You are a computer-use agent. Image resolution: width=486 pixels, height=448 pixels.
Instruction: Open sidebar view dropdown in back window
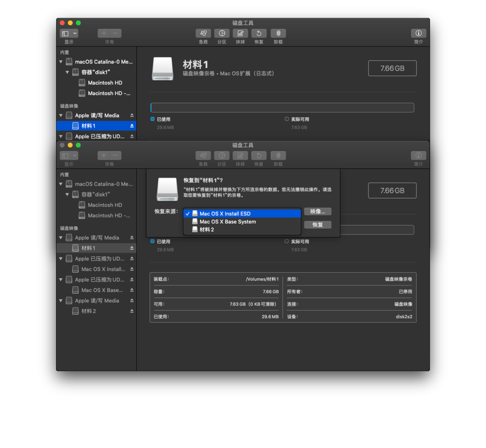pyautogui.click(x=69, y=33)
